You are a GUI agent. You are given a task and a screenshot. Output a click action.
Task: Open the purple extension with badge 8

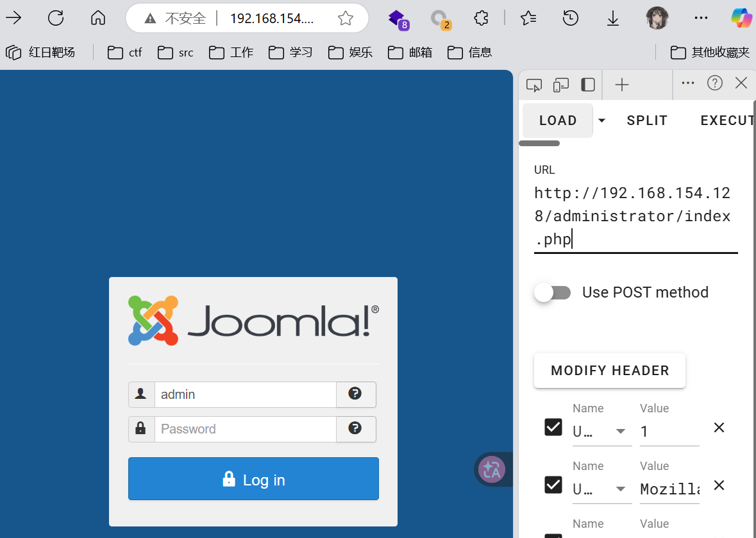point(398,19)
